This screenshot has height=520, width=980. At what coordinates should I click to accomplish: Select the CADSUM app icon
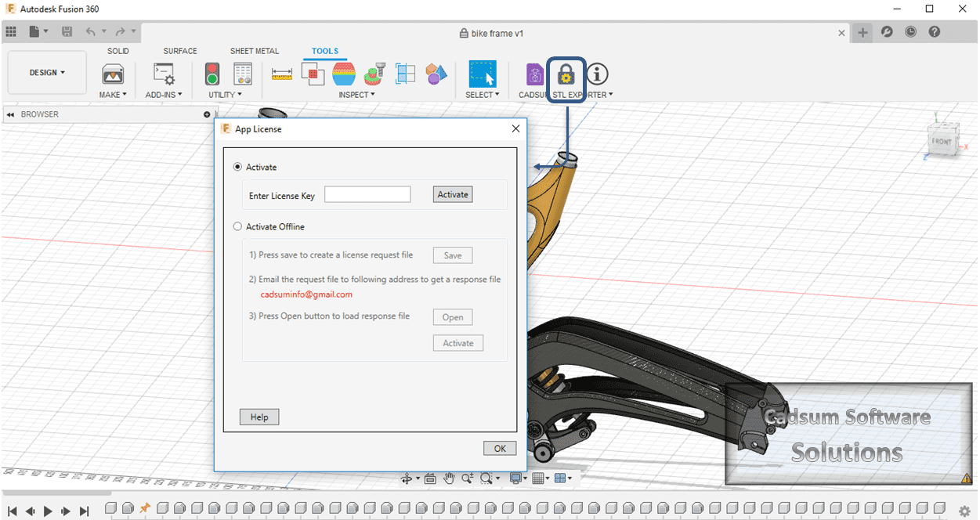point(533,74)
